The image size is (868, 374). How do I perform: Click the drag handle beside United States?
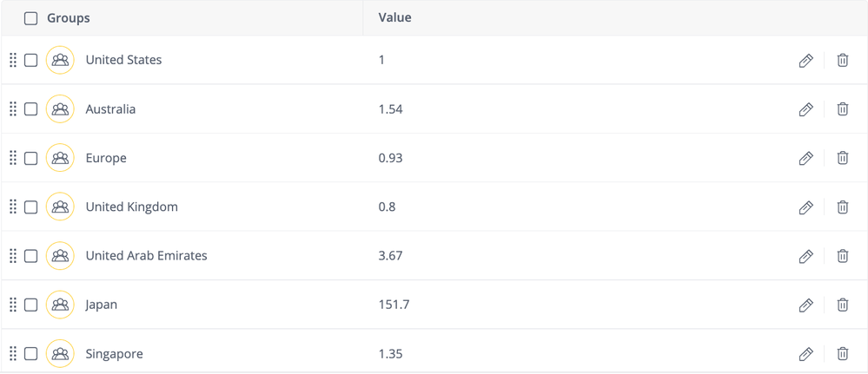[x=13, y=60]
